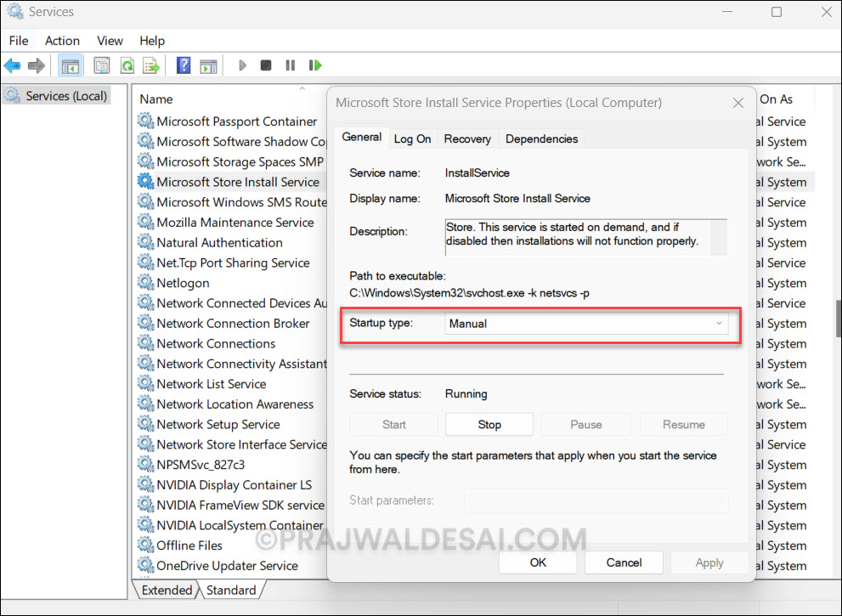Close the Microsoft Store Install Service Properties dialog
The height and width of the screenshot is (616, 842).
[738, 103]
